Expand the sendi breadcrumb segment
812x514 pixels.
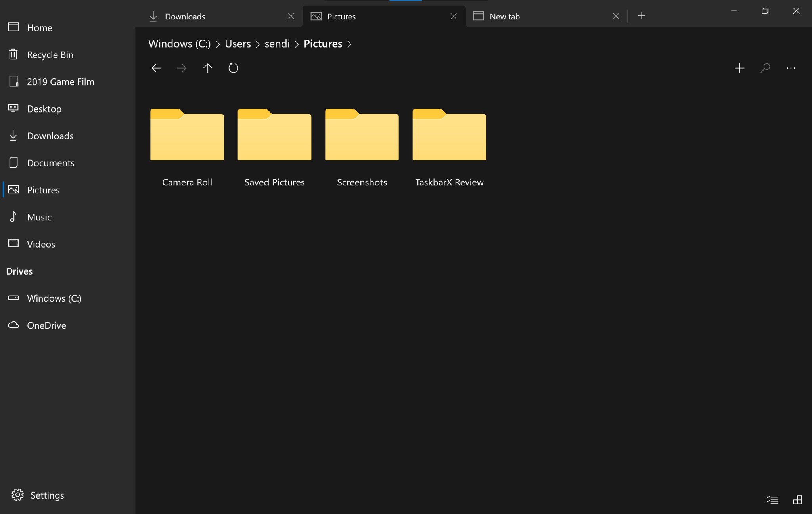297,43
